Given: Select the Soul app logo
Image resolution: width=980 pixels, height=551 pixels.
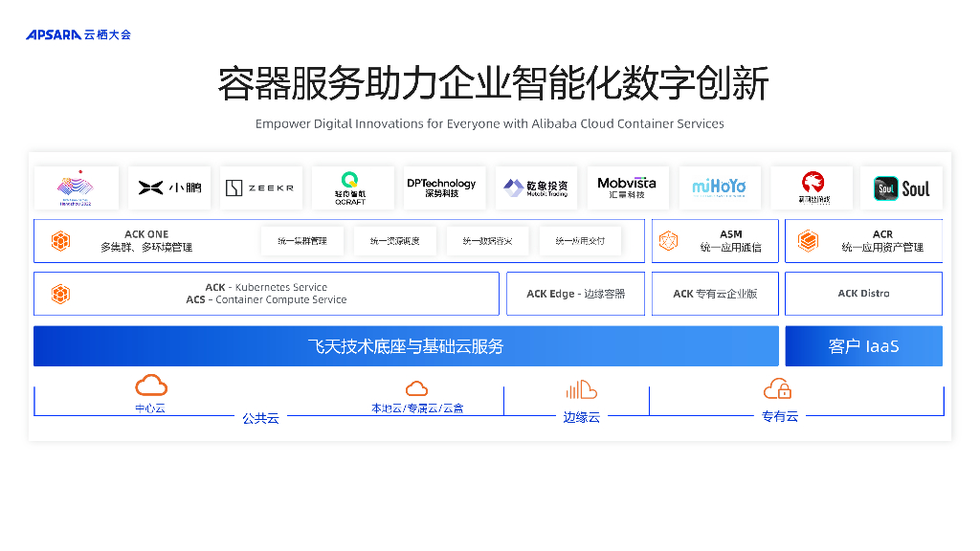Looking at the screenshot, I should click(x=902, y=187).
